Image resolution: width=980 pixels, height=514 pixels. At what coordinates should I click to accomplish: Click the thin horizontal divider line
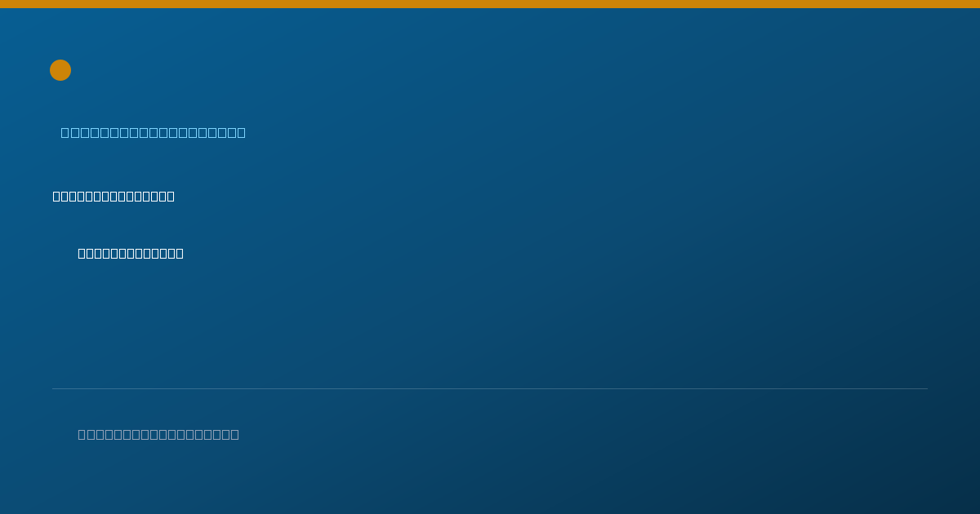tap(490, 388)
